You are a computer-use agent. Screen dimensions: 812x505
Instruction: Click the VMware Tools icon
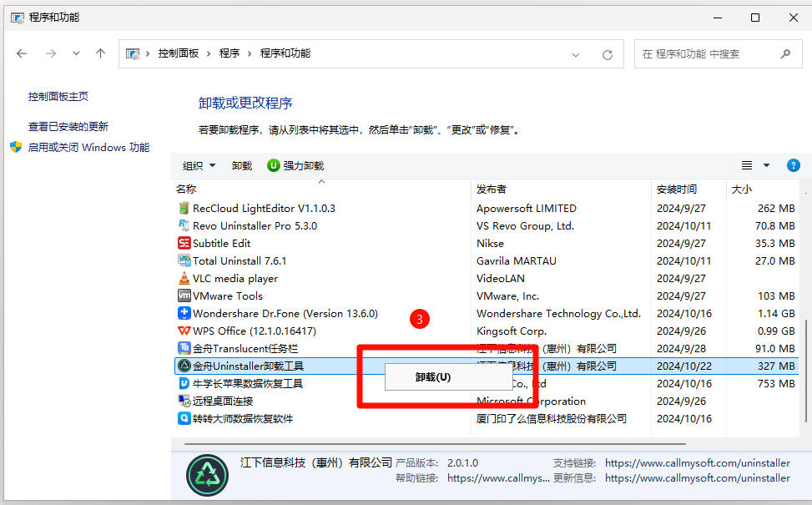pos(184,295)
